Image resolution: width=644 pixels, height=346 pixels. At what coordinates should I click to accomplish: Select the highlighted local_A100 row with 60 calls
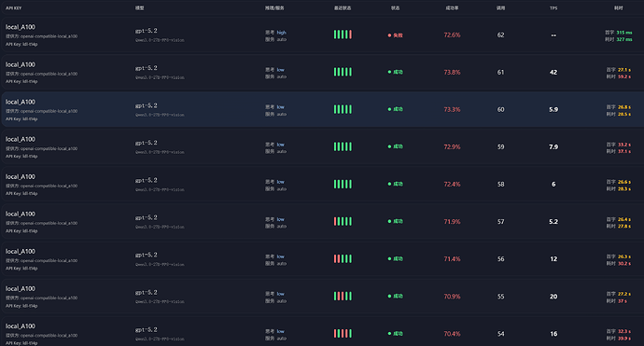(322, 110)
